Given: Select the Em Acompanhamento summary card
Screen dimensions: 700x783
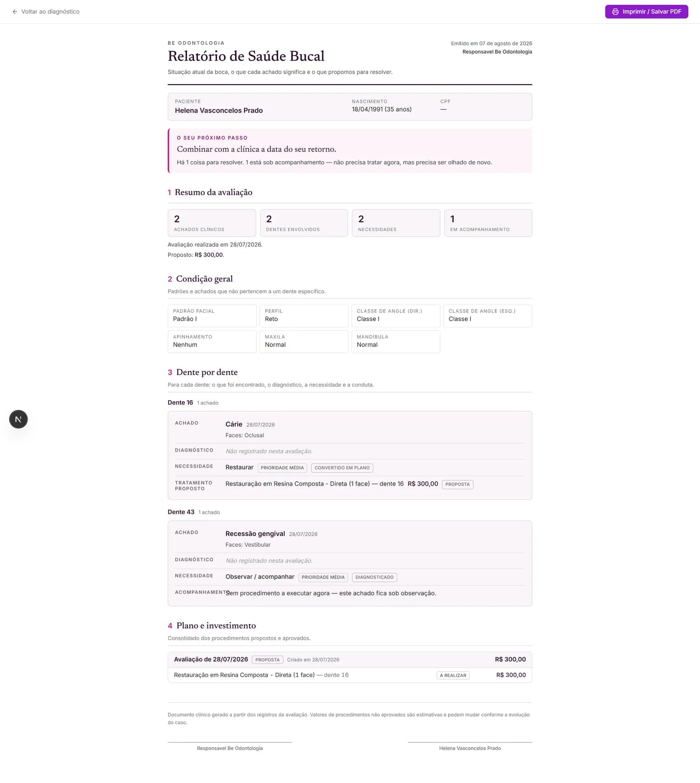Looking at the screenshot, I should tap(488, 223).
